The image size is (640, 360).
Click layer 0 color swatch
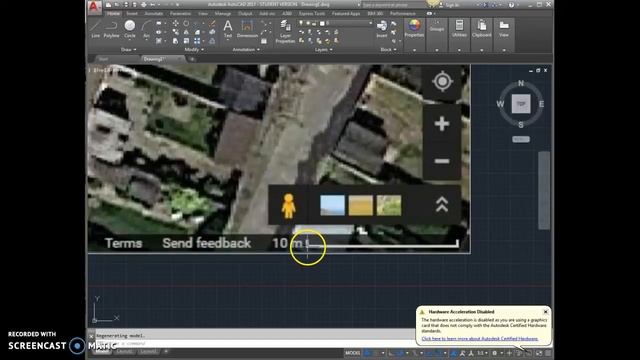point(322,23)
